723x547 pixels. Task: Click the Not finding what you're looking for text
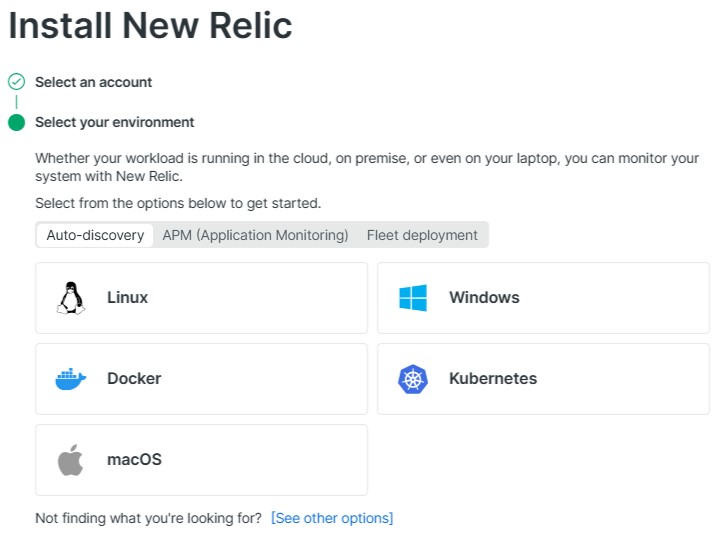pyautogui.click(x=148, y=518)
